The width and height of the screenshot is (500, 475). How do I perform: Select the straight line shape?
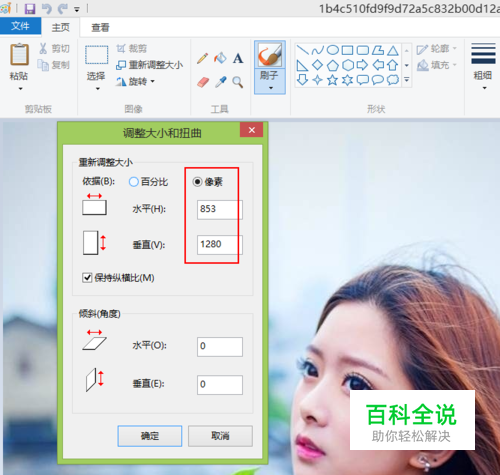[x=302, y=50]
